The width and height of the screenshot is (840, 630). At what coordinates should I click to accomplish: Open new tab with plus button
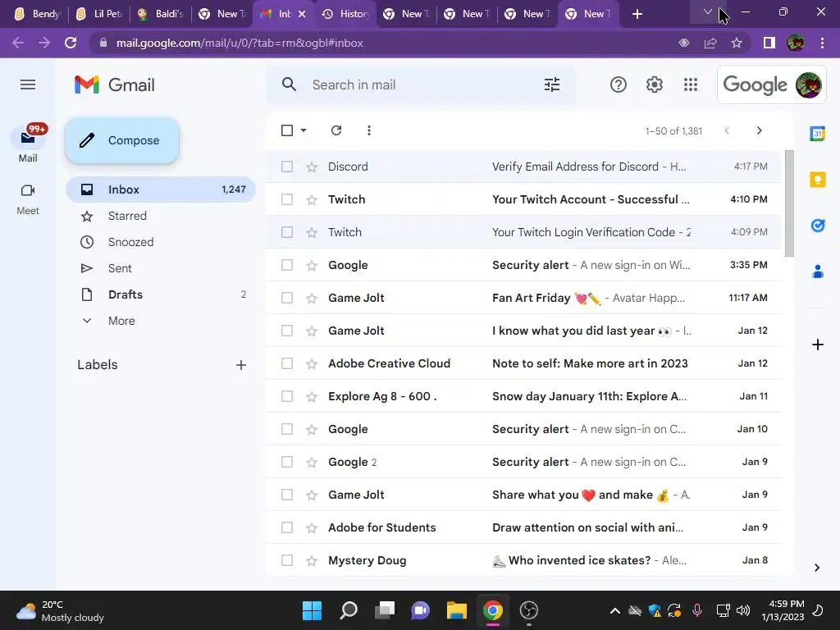point(637,14)
